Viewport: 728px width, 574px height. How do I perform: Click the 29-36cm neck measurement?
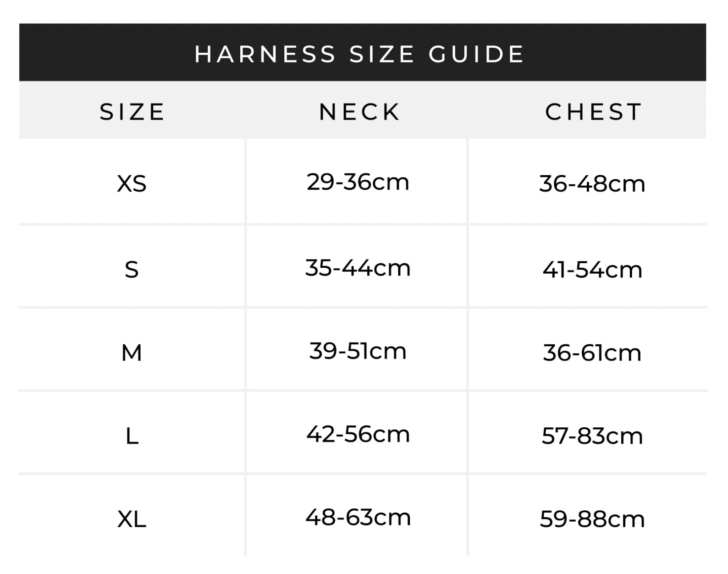358,182
